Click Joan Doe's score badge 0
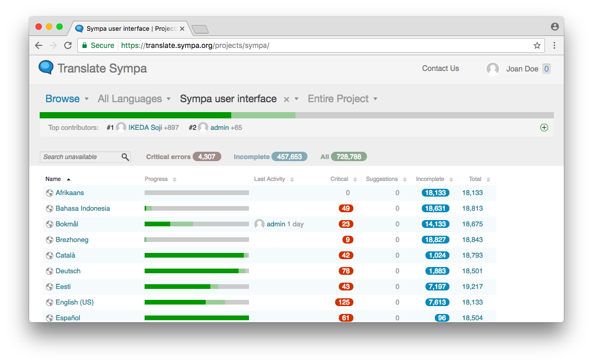 click(546, 69)
